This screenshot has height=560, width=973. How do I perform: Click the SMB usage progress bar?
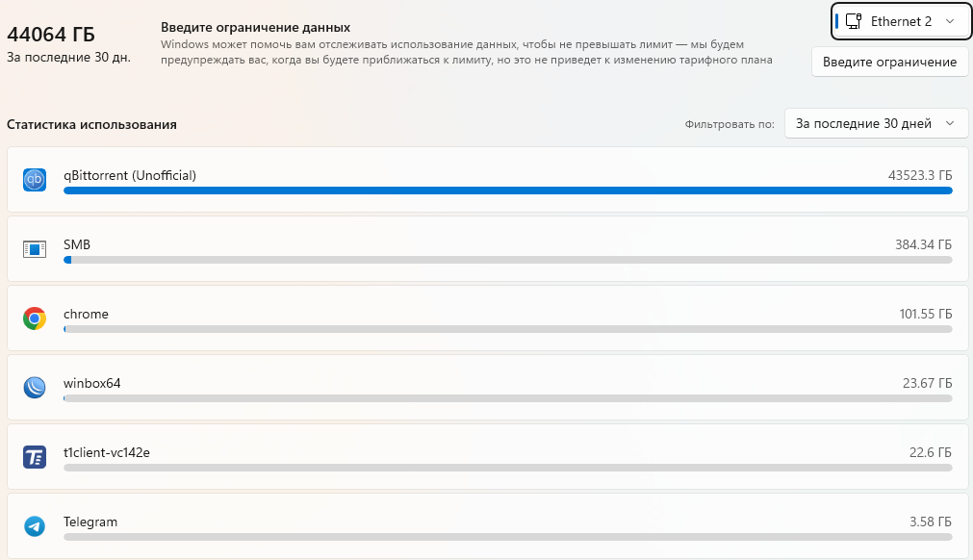(x=507, y=260)
